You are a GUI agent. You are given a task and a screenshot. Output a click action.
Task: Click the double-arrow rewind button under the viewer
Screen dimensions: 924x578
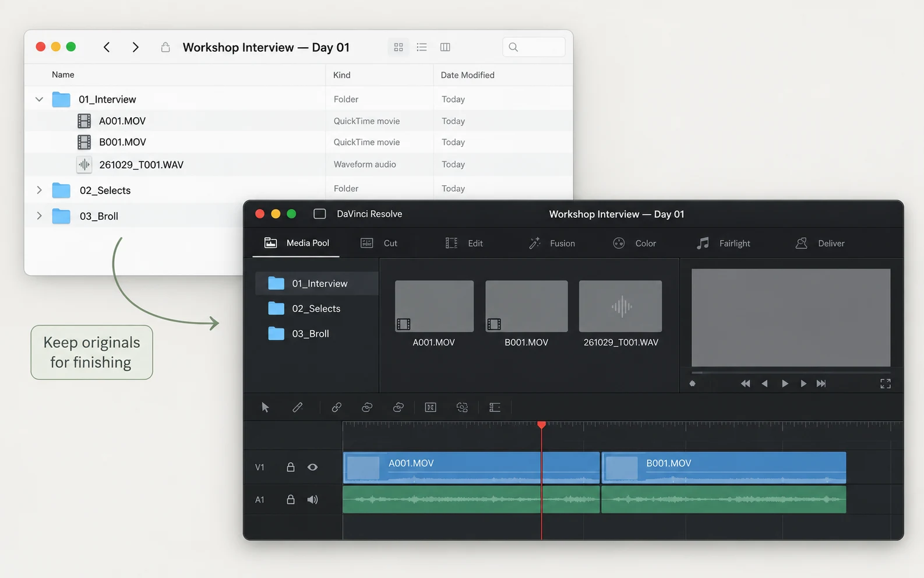[745, 383]
